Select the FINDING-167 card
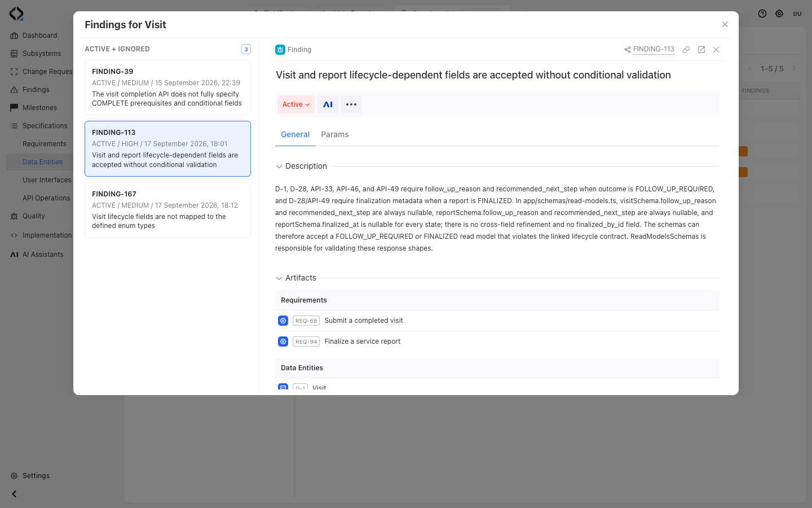812x508 pixels. [167, 210]
